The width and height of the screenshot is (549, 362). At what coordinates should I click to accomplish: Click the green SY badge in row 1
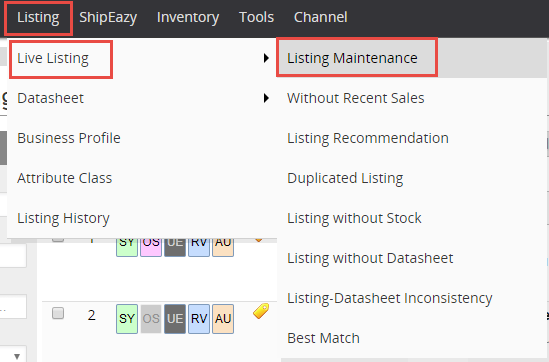point(127,247)
